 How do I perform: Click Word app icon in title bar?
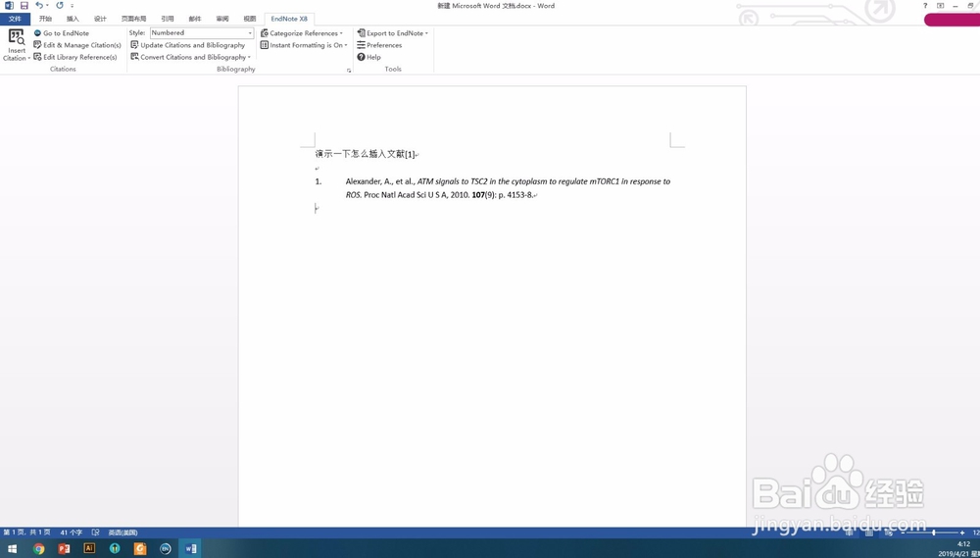pyautogui.click(x=9, y=6)
